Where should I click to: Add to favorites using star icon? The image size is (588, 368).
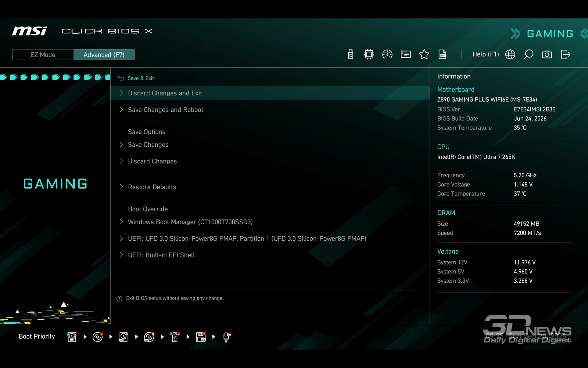click(x=424, y=54)
